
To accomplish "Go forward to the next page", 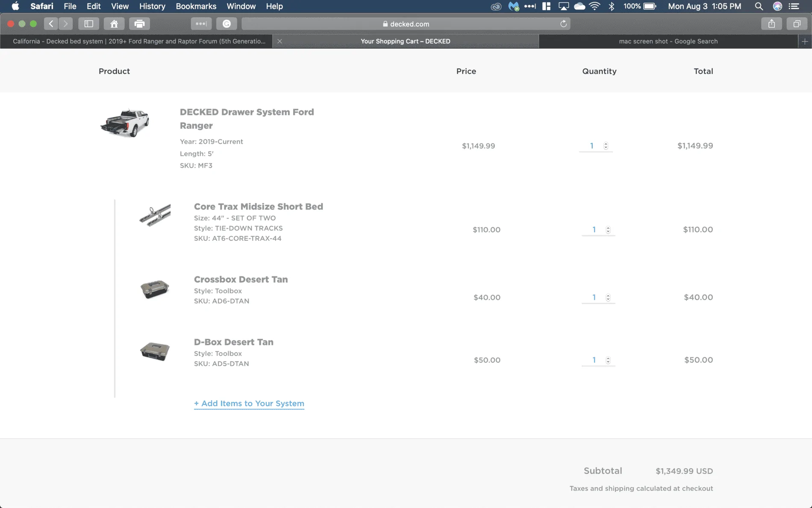I will pyautogui.click(x=65, y=24).
